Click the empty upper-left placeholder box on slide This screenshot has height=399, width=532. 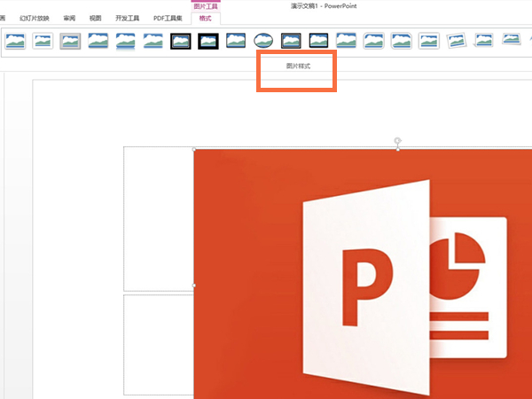(x=158, y=217)
